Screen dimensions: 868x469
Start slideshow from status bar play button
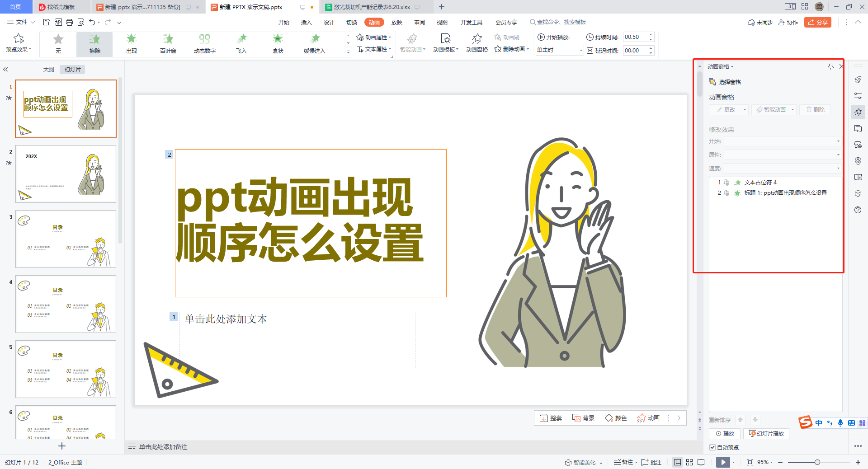point(723,462)
